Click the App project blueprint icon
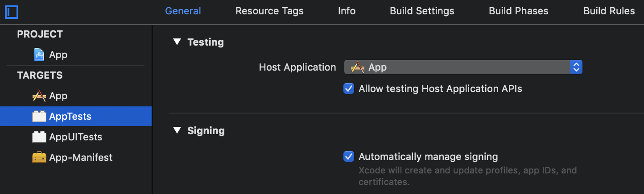 (39, 55)
